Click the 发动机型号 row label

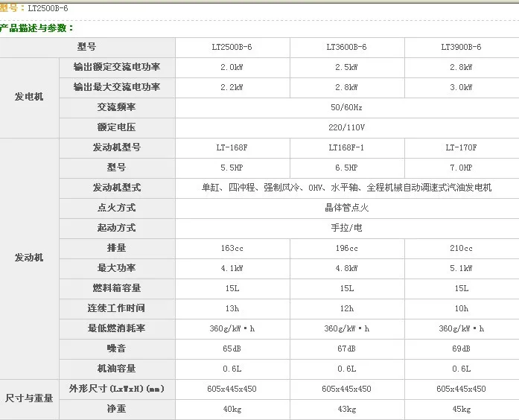(116, 147)
